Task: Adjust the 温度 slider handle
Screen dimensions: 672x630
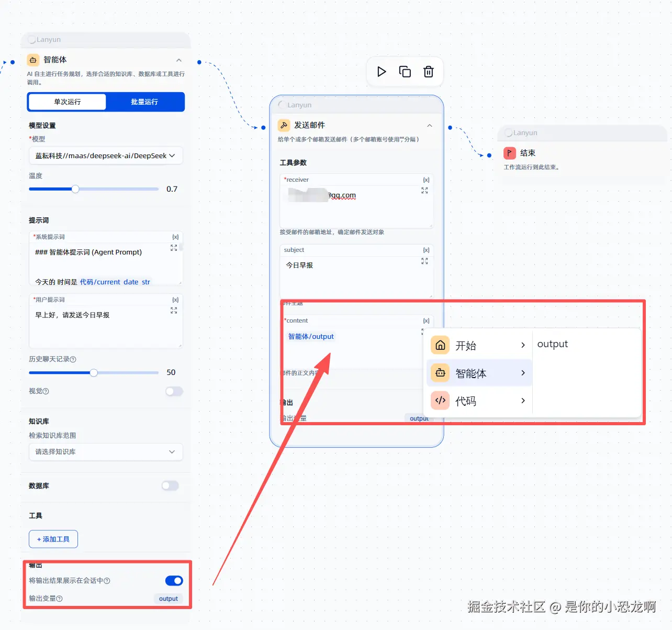Action: click(75, 189)
